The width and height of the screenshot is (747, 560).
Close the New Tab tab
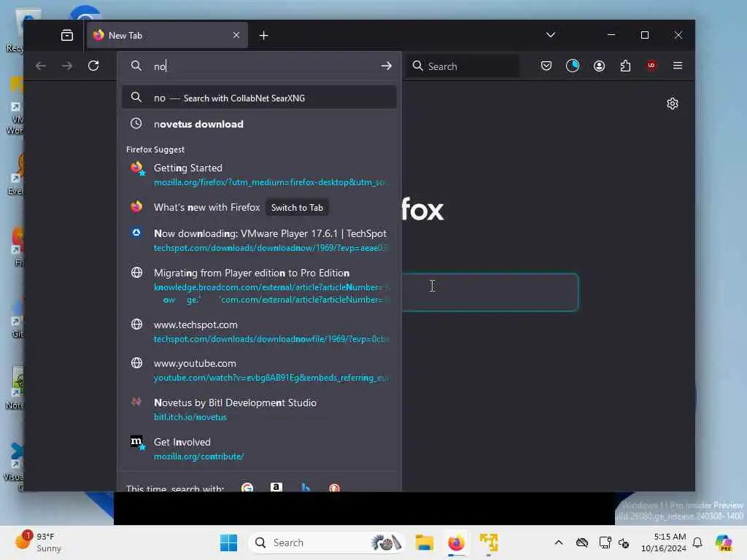pos(236,35)
